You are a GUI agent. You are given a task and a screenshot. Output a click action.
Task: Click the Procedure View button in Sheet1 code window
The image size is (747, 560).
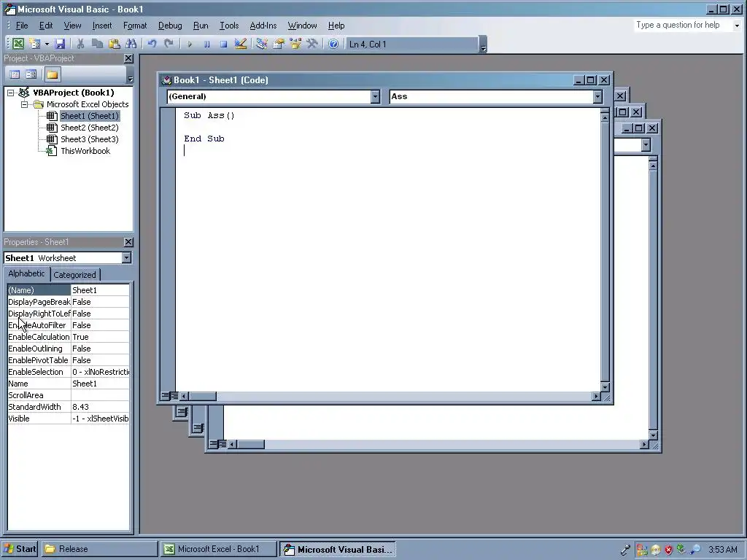point(165,396)
